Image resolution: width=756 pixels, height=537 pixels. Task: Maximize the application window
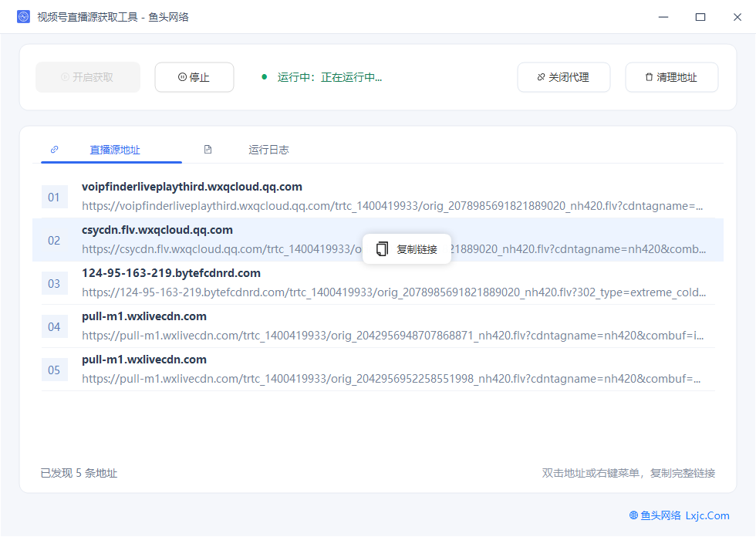[700, 17]
